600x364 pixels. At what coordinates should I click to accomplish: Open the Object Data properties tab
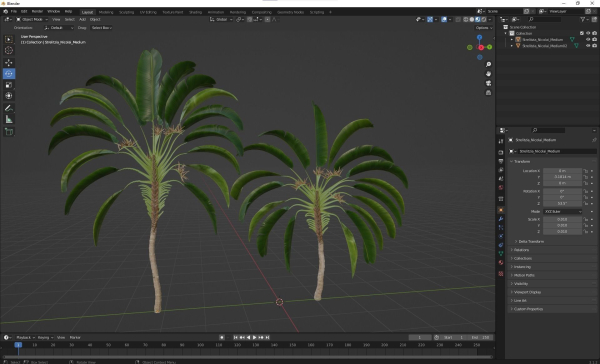tap(501, 254)
